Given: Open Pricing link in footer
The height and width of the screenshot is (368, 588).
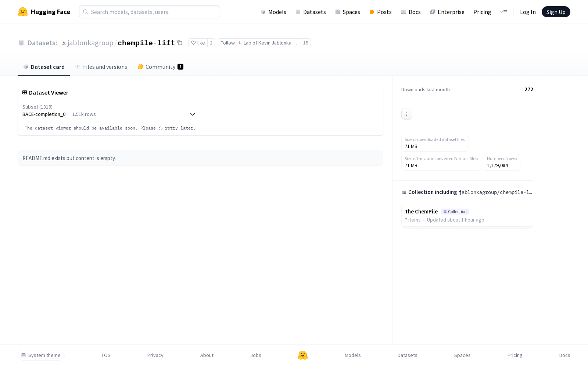Looking at the screenshot, I should tap(515, 355).
